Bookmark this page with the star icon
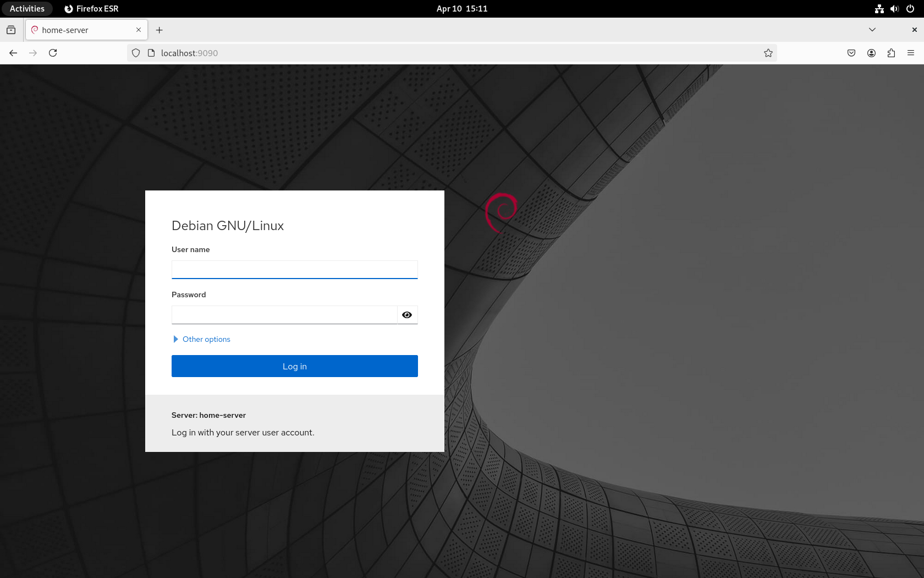The image size is (924, 578). (768, 53)
